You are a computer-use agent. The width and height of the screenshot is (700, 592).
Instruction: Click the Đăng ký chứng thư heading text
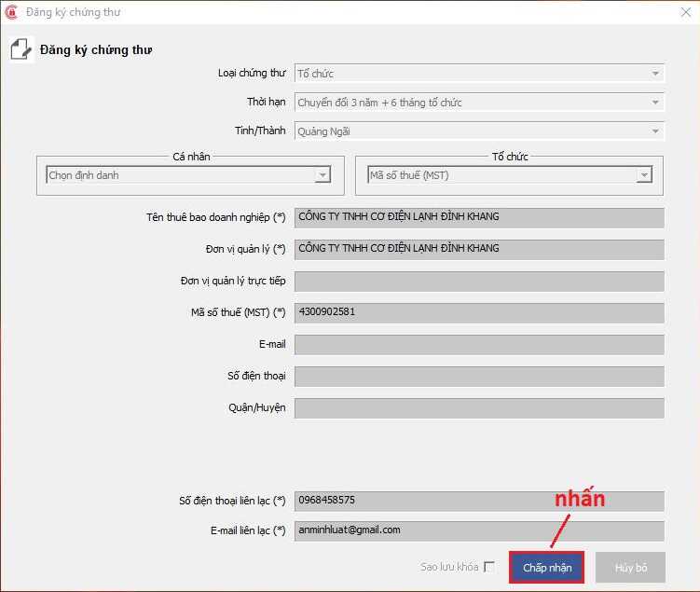(x=96, y=50)
